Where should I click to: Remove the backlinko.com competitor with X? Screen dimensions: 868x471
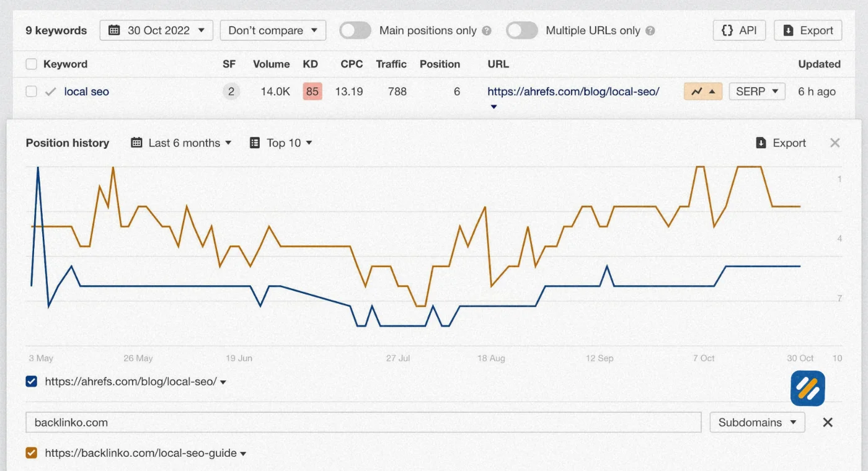pos(828,423)
